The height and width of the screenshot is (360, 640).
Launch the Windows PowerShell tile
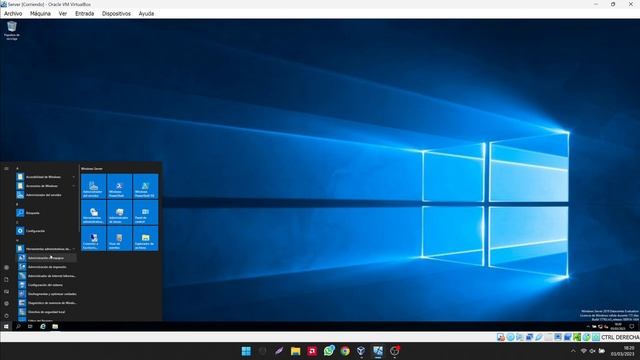tap(120, 187)
